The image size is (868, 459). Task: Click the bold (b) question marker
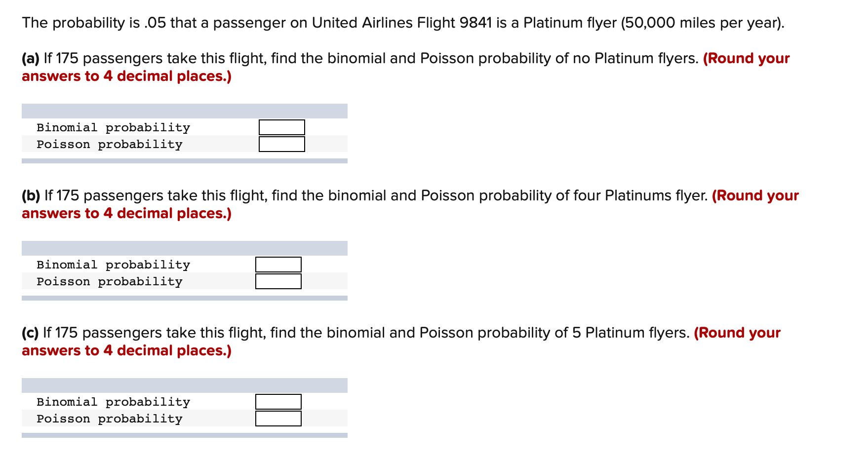click(x=31, y=195)
